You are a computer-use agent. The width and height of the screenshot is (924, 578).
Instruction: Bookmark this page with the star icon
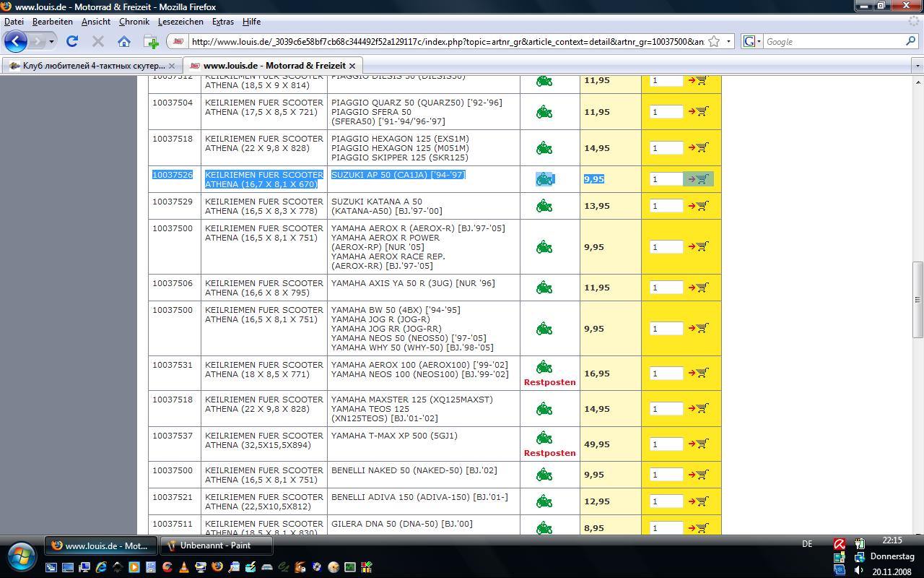click(714, 42)
